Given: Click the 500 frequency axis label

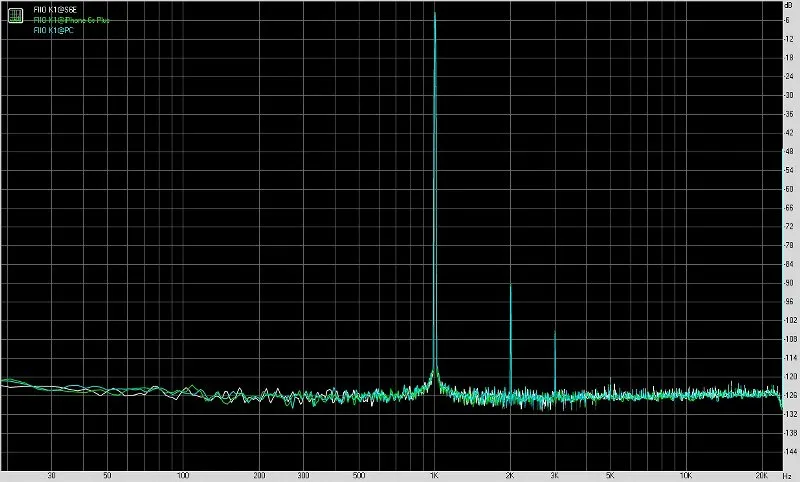Looking at the screenshot, I should (x=359, y=475).
